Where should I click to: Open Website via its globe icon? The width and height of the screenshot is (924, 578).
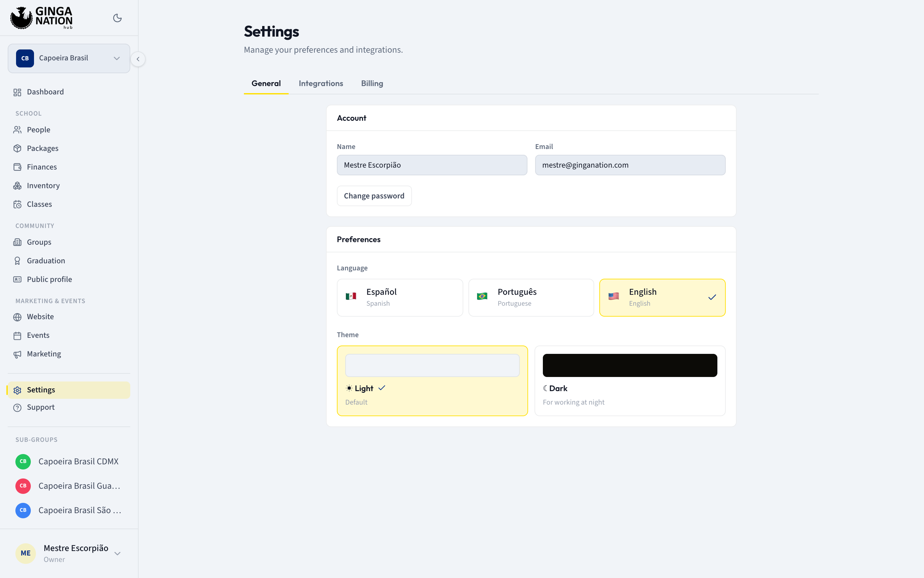[17, 317]
